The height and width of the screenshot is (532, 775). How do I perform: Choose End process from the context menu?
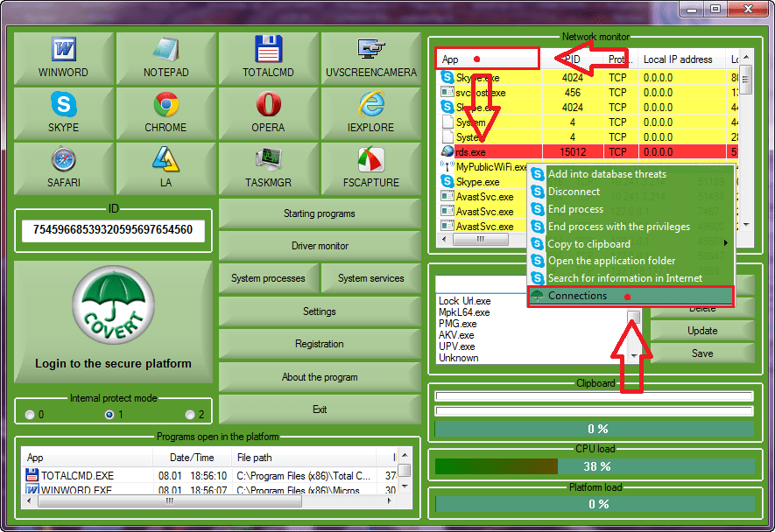click(x=574, y=210)
